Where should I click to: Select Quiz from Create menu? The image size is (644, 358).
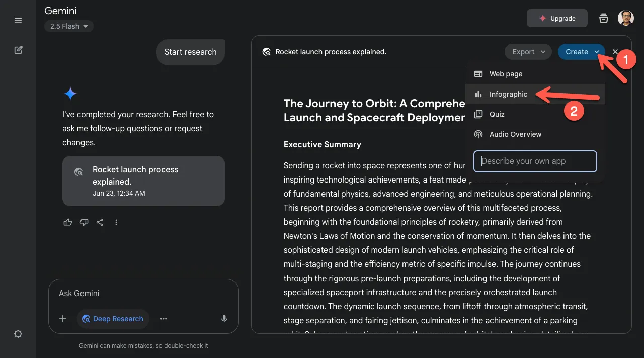point(535,114)
